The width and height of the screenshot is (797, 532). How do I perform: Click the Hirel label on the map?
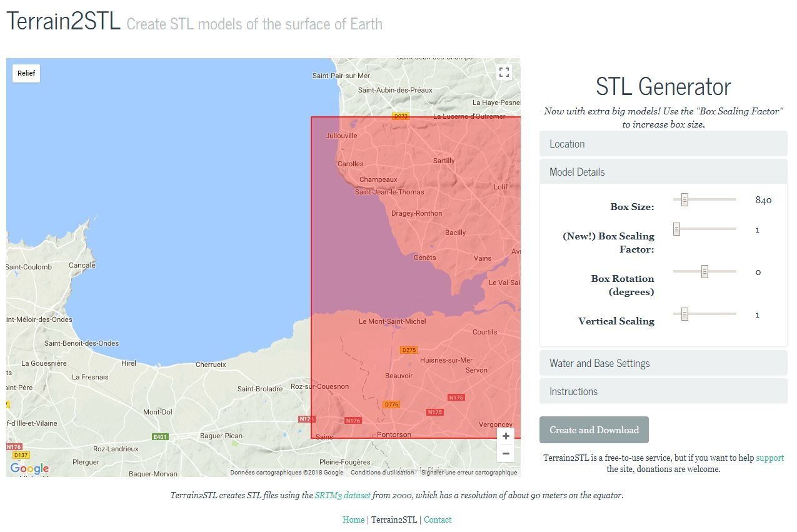pos(129,363)
